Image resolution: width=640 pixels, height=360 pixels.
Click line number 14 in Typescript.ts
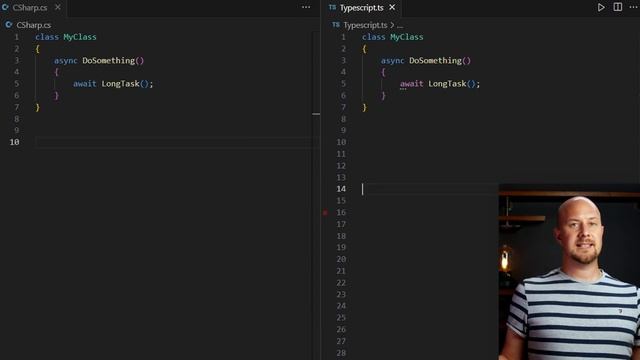pyautogui.click(x=341, y=189)
